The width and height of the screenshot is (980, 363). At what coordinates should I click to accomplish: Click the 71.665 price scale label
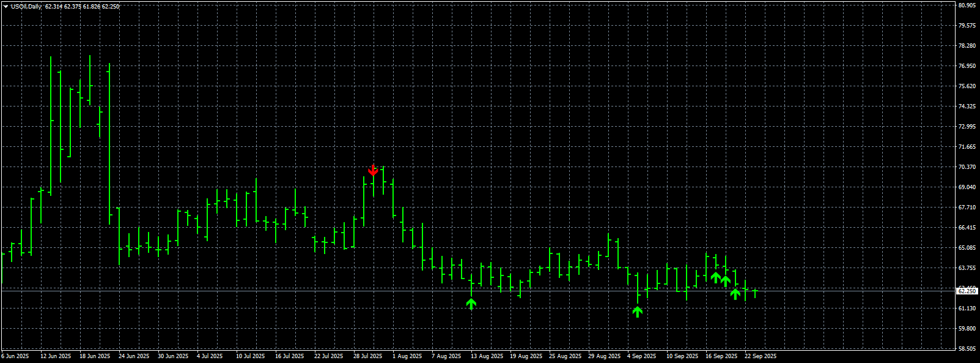click(967, 146)
